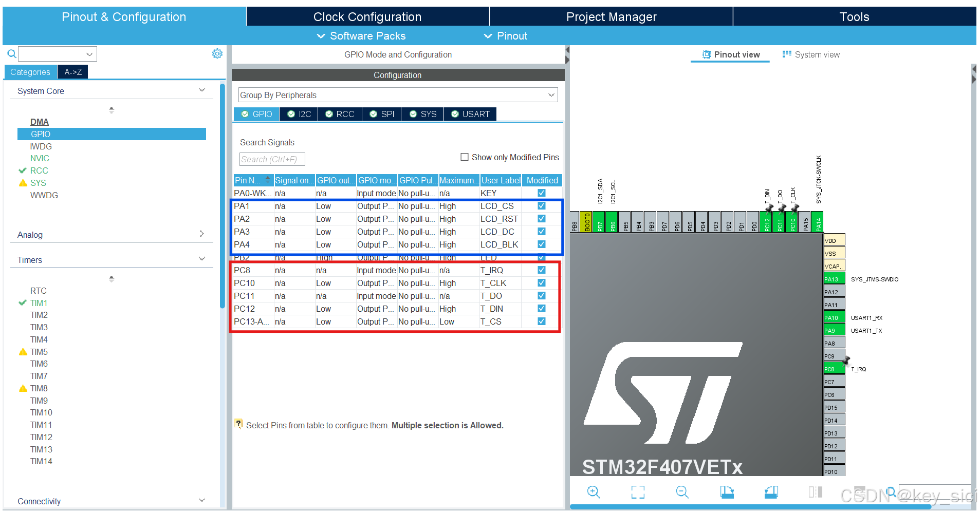Switch to Clock Configuration tab
The image size is (980, 512).
pos(367,16)
